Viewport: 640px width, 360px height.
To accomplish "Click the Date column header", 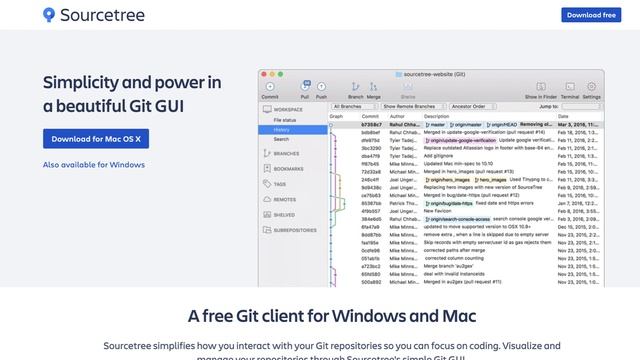I will pyautogui.click(x=563, y=116).
